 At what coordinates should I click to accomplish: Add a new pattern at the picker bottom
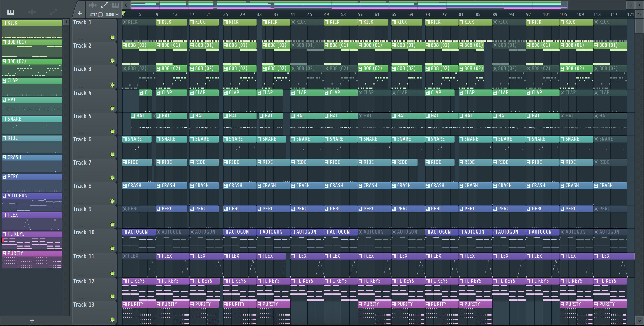coord(32,321)
